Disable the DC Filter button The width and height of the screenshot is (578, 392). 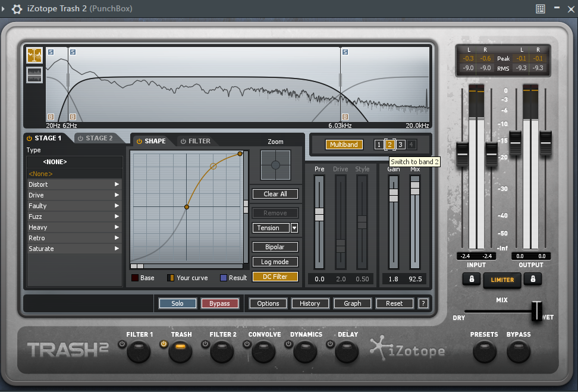tap(275, 277)
